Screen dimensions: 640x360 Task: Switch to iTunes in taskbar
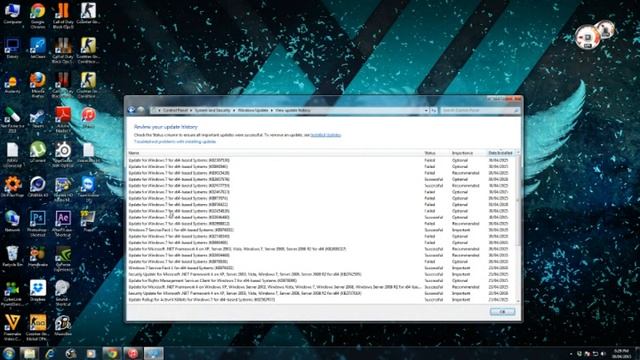pos(133,353)
